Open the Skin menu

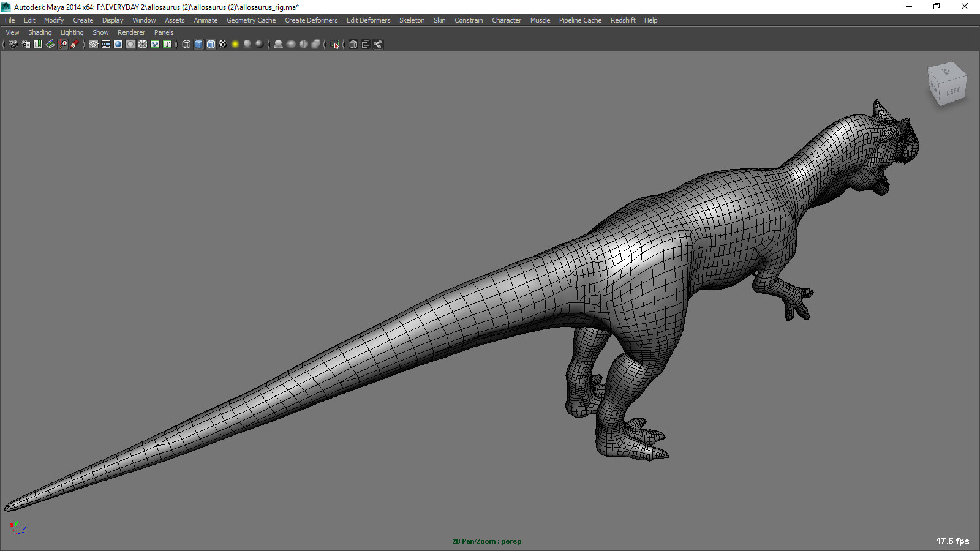(x=440, y=20)
